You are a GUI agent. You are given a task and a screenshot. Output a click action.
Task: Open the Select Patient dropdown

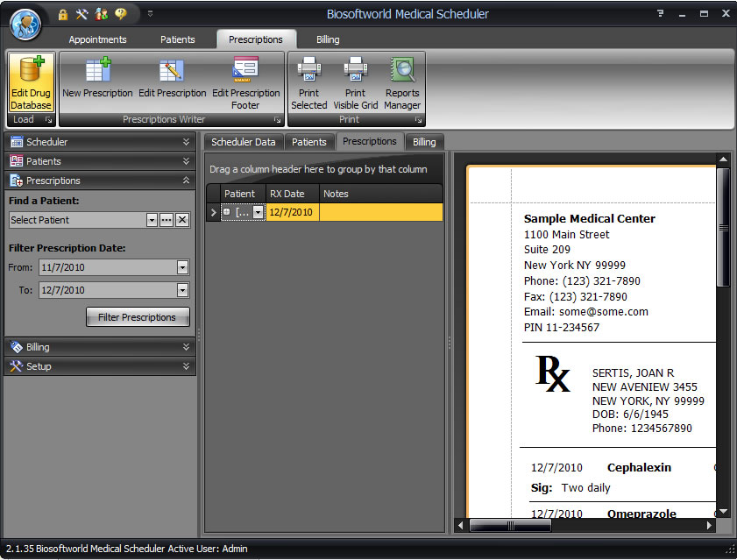click(x=152, y=220)
